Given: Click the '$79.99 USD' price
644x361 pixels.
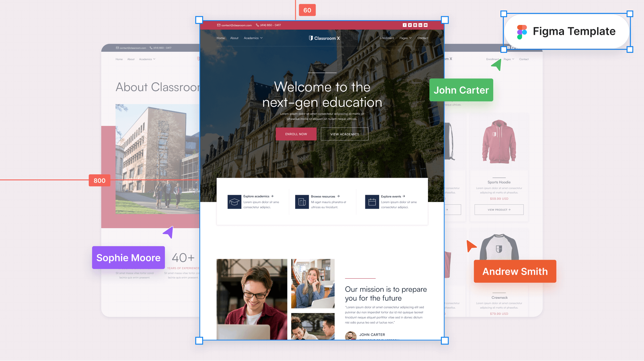Looking at the screenshot, I should [499, 314].
